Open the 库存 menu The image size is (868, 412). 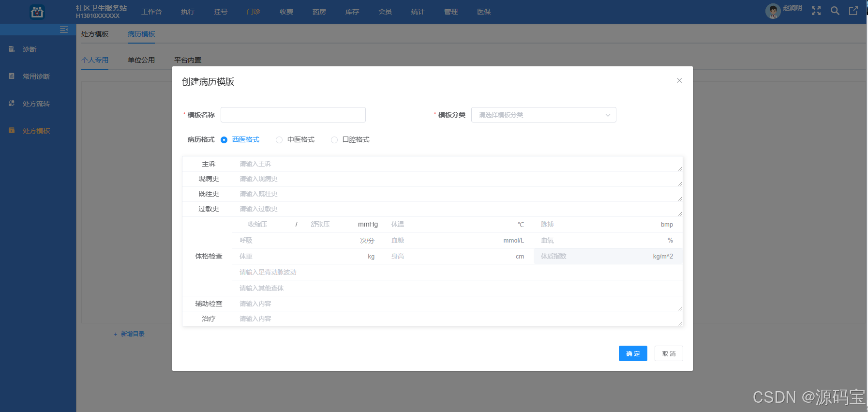tap(352, 12)
